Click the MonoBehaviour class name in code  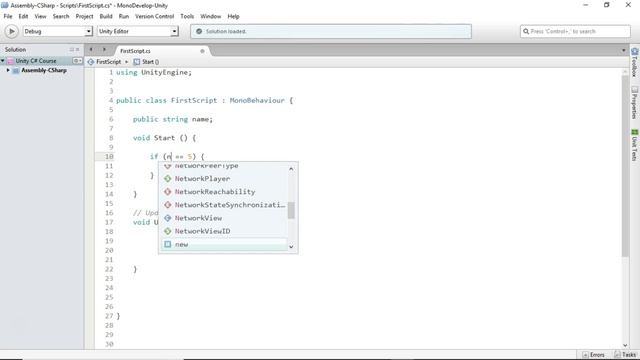[x=257, y=100]
